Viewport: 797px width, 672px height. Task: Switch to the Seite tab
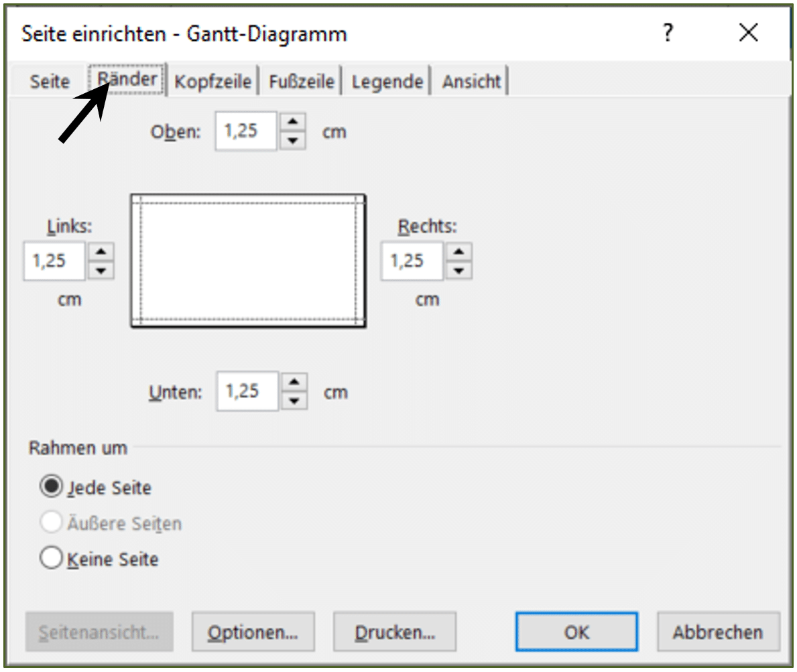50,81
